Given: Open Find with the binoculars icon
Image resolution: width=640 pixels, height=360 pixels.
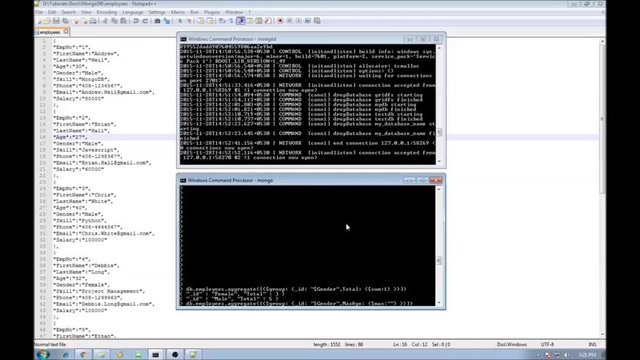Looking at the screenshot, I should click(x=157, y=21).
